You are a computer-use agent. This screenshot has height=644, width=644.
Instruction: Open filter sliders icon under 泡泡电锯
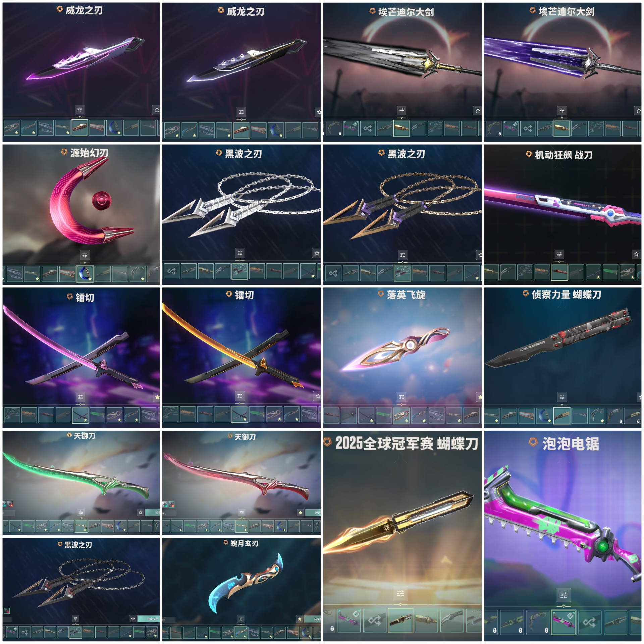tap(564, 595)
